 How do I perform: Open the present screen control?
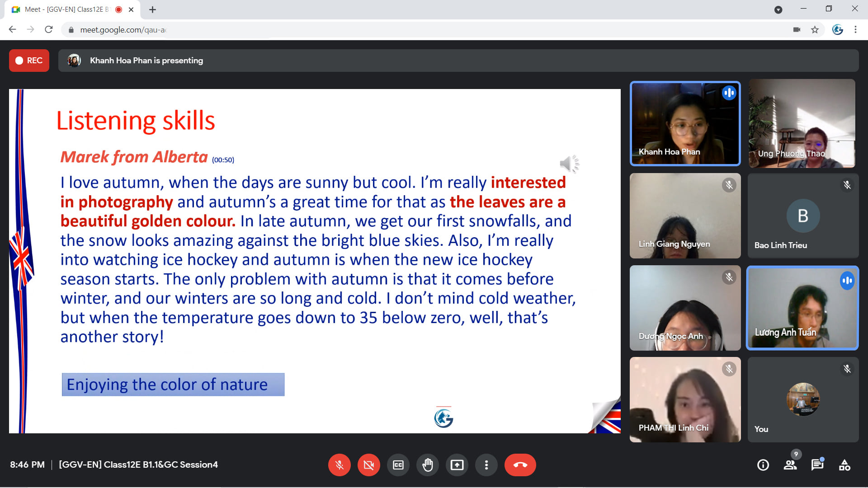click(x=457, y=465)
